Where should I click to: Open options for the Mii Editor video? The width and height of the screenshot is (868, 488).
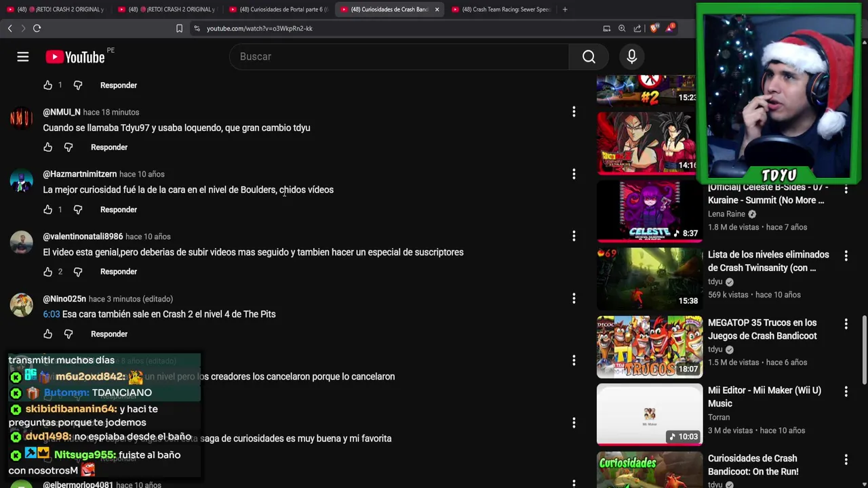(846, 391)
